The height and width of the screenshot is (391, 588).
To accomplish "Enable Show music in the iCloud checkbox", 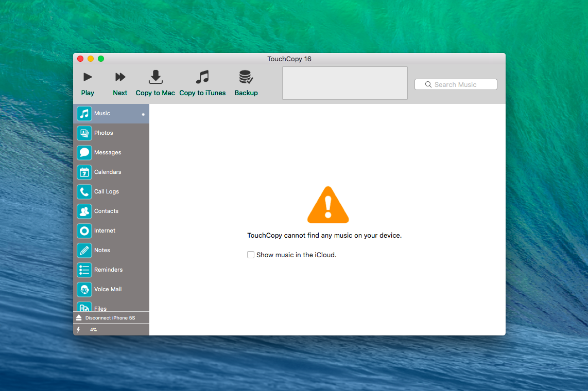I will 251,255.
